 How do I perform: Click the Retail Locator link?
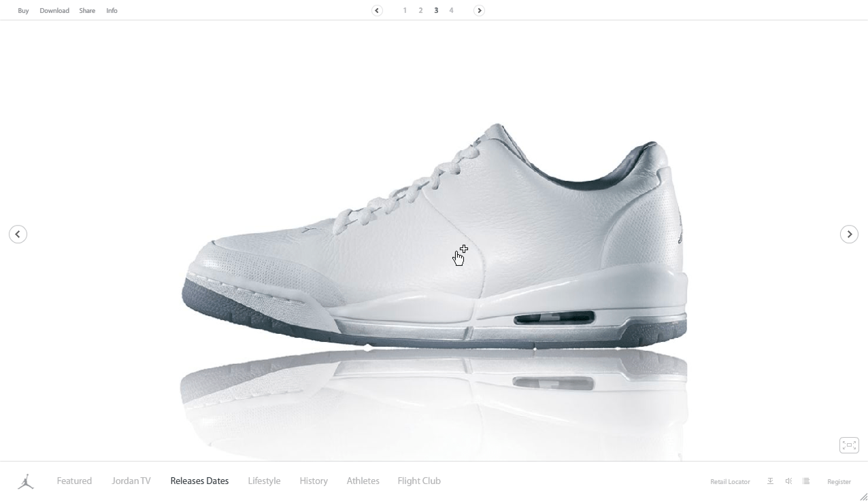[x=730, y=482]
